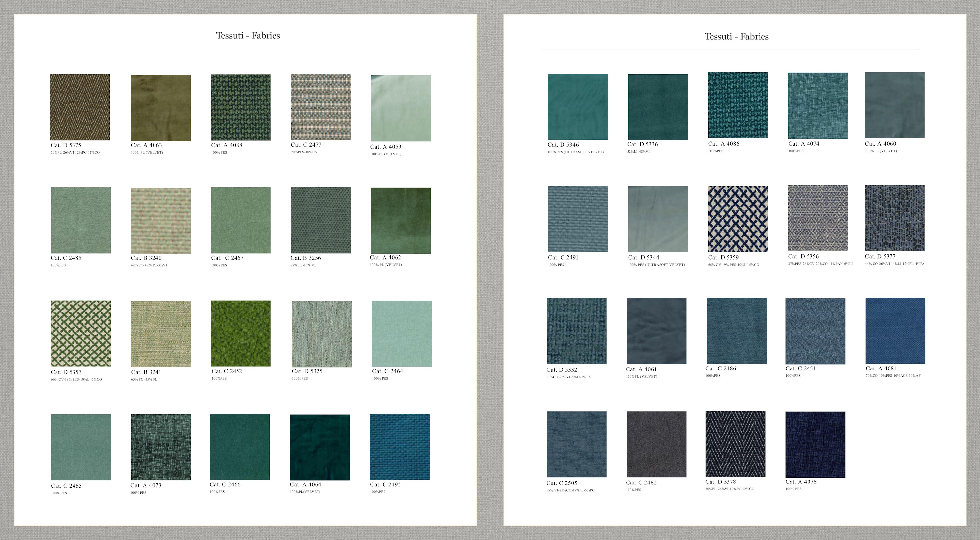Click the right page Tessuti - Fabrics heading
This screenshot has width=980, height=540.
736,37
